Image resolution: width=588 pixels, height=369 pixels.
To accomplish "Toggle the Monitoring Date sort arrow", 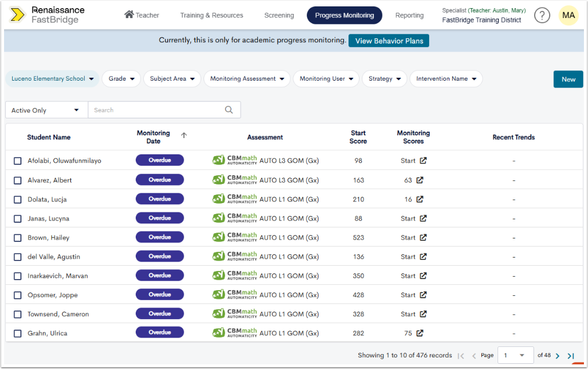I will tap(184, 136).
